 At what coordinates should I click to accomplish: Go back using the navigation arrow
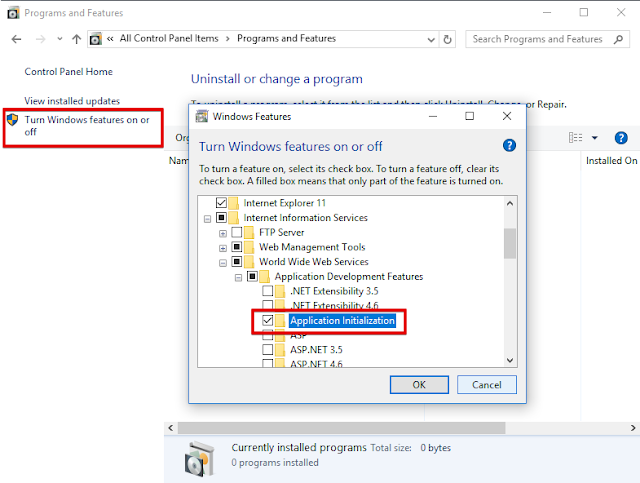(16, 39)
